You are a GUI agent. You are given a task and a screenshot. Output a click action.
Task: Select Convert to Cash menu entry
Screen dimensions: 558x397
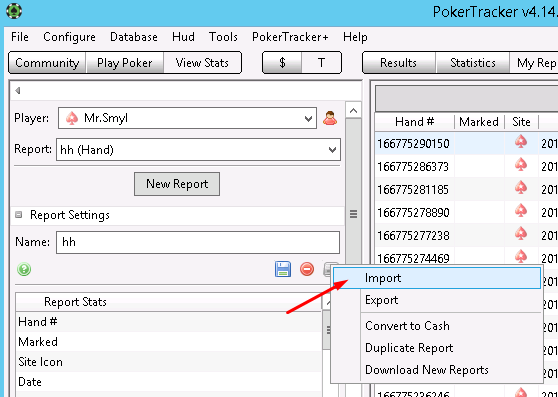click(x=437, y=326)
